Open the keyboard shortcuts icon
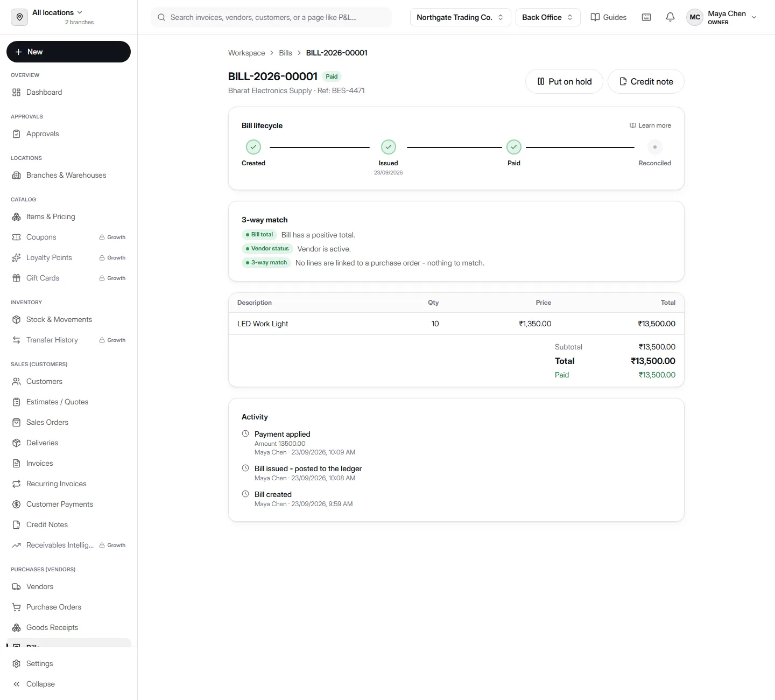 tap(646, 17)
